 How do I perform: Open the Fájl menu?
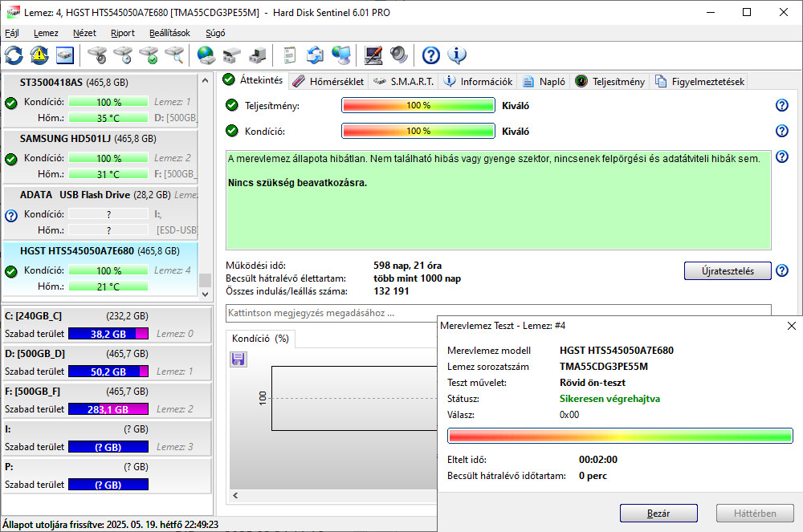click(x=12, y=33)
